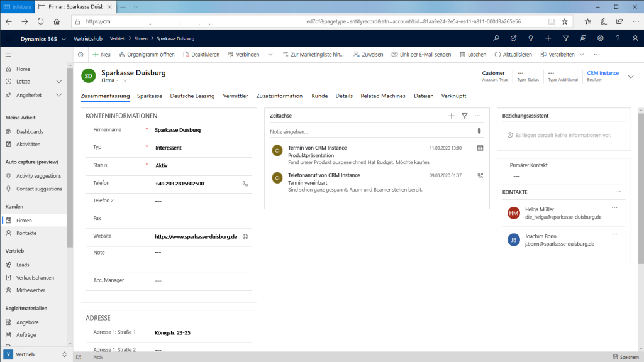This screenshot has width=644, height=362.
Task: Call the number via the phone icon
Action: click(x=245, y=184)
